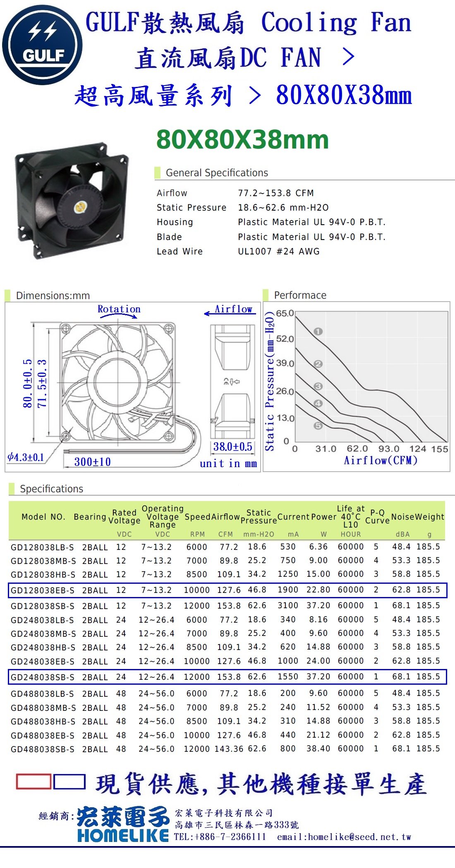Click curve marker number 3 in chart

(x=318, y=386)
